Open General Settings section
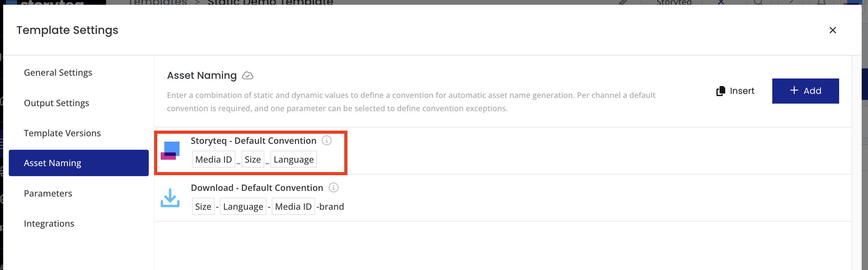The image size is (868, 270). click(x=58, y=73)
